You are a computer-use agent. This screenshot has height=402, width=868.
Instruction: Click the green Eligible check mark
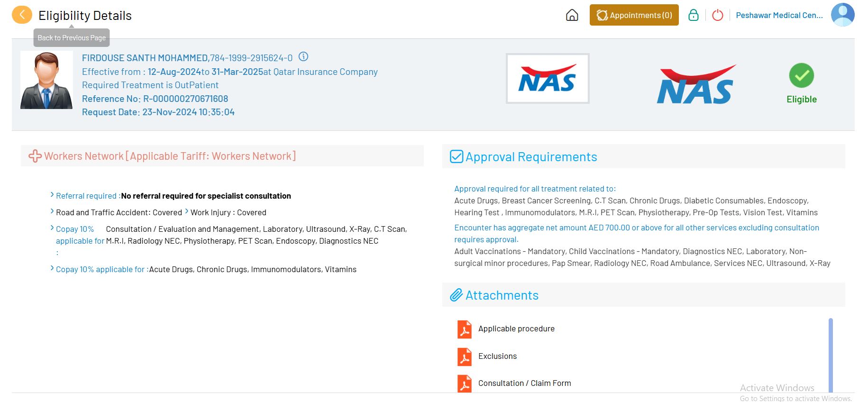[801, 76]
